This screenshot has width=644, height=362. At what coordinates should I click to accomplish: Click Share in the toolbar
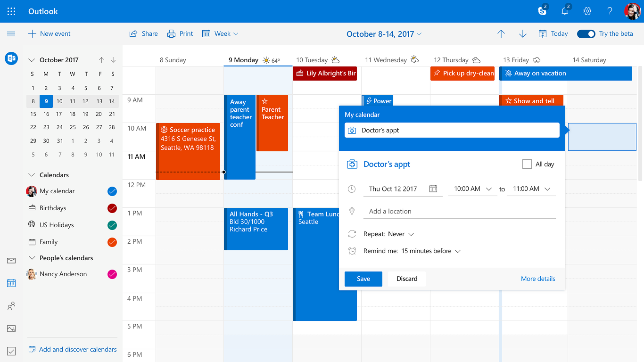(x=144, y=34)
